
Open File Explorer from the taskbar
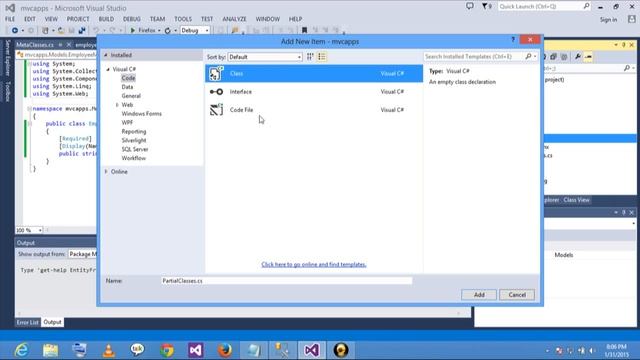51,350
